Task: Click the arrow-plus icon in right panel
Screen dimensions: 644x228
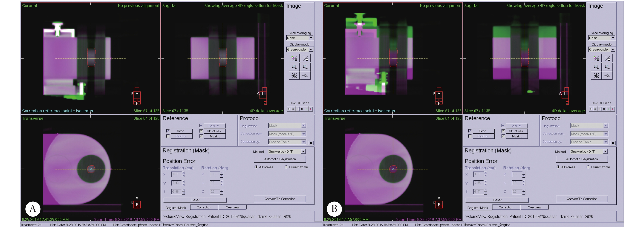Action: coord(607,76)
